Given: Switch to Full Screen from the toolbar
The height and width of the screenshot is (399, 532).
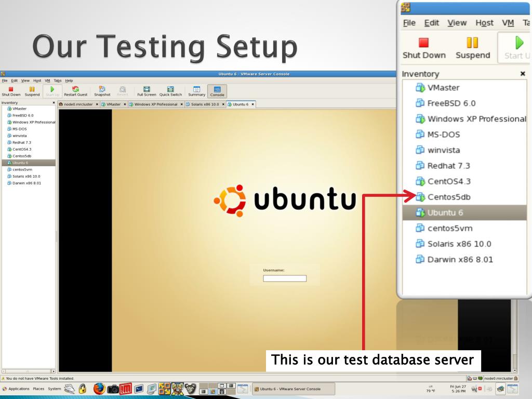Looking at the screenshot, I should 147,91.
